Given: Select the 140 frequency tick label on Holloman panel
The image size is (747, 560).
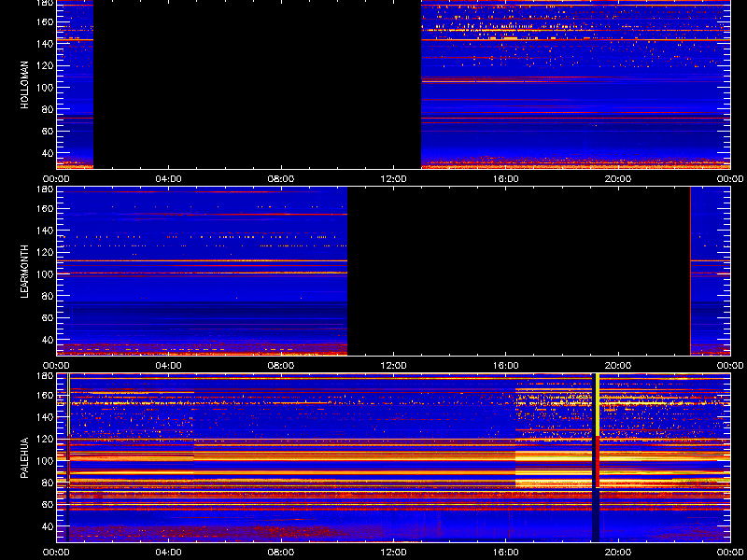Looking at the screenshot, I should click(x=44, y=44).
